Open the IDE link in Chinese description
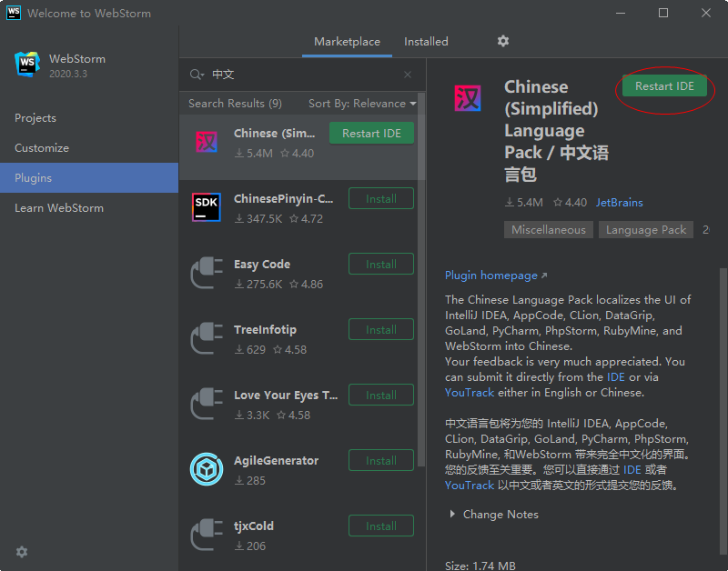Image resolution: width=728 pixels, height=571 pixels. (x=632, y=470)
